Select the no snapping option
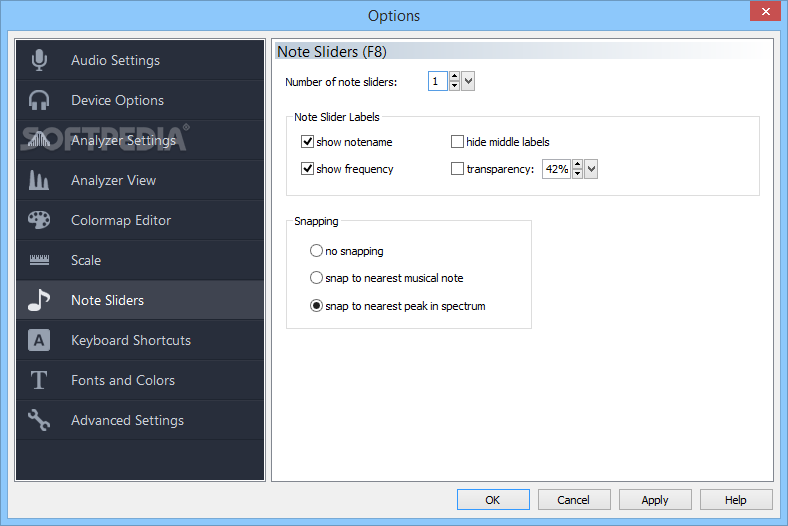Viewport: 788px width, 526px height. pos(316,250)
